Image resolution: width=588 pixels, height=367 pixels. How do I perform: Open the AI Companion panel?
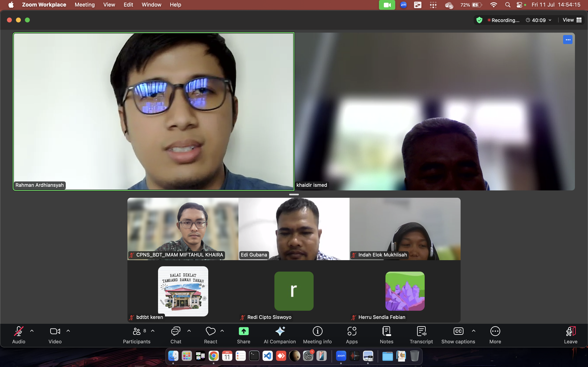click(x=280, y=331)
